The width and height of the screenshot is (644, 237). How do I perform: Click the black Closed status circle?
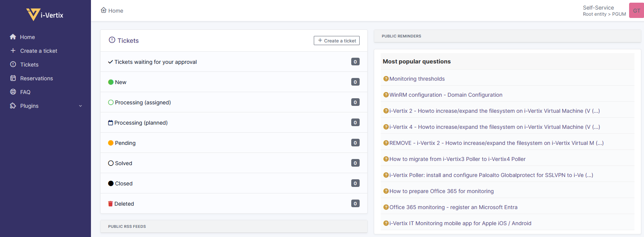[111, 183]
